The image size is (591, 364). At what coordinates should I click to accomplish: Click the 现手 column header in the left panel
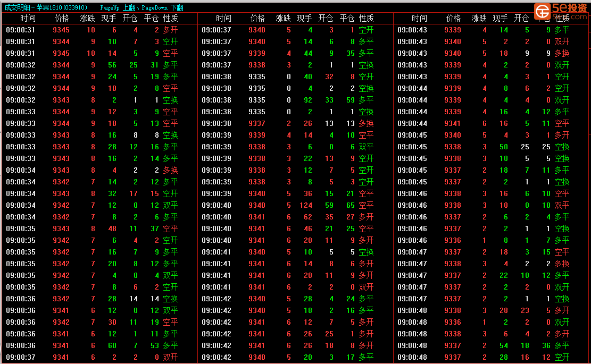pos(109,19)
